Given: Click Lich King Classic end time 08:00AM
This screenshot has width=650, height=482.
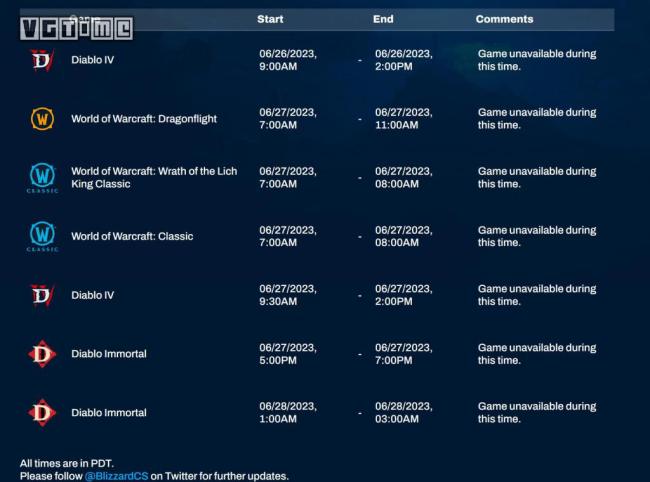Looking at the screenshot, I should (x=404, y=178).
